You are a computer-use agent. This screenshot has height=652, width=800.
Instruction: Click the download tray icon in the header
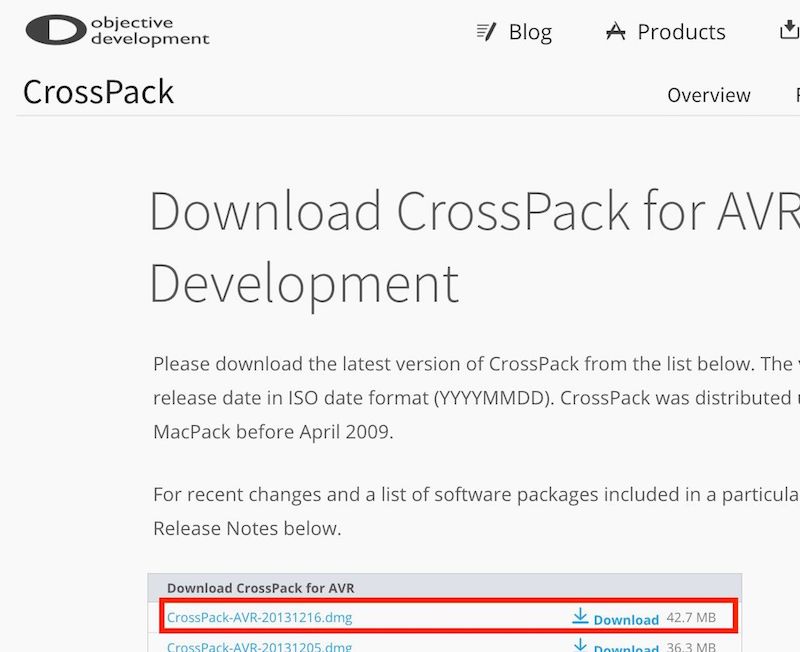tap(789, 31)
